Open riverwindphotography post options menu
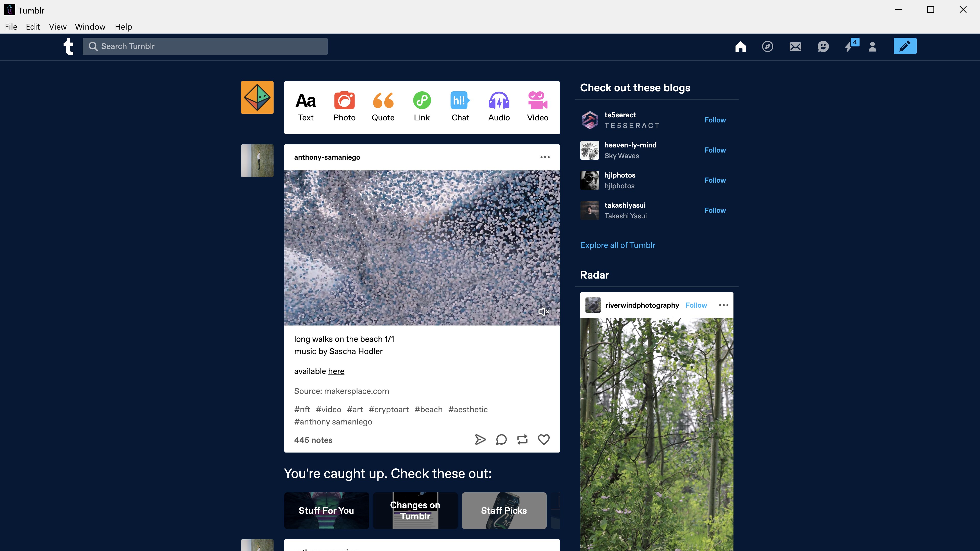This screenshot has width=980, height=551. click(723, 305)
